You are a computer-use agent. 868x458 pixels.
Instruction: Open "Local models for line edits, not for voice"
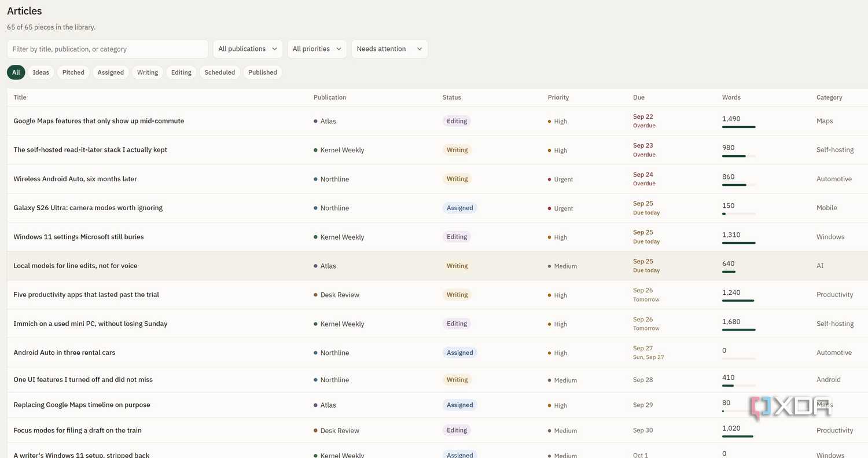tap(75, 266)
